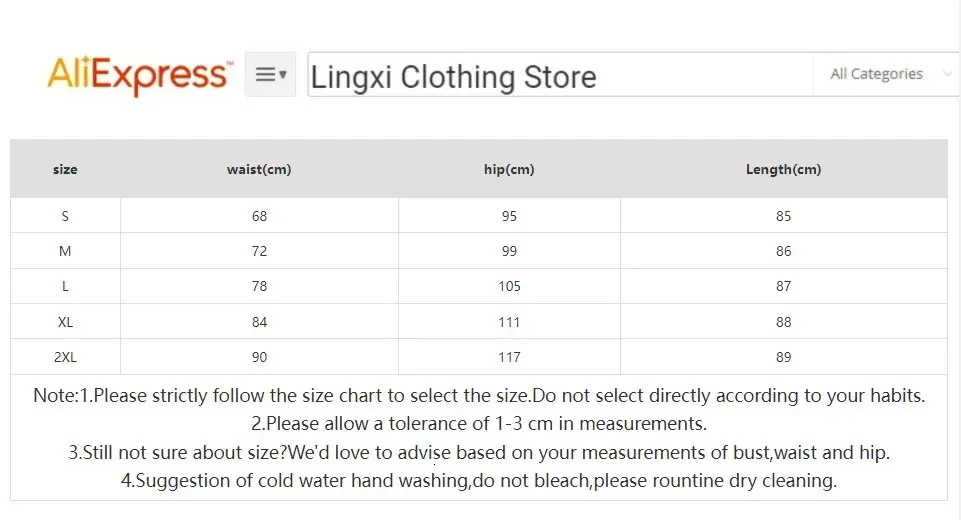Click length value 87 for size L
This screenshot has width=961, height=520.
[x=783, y=286]
